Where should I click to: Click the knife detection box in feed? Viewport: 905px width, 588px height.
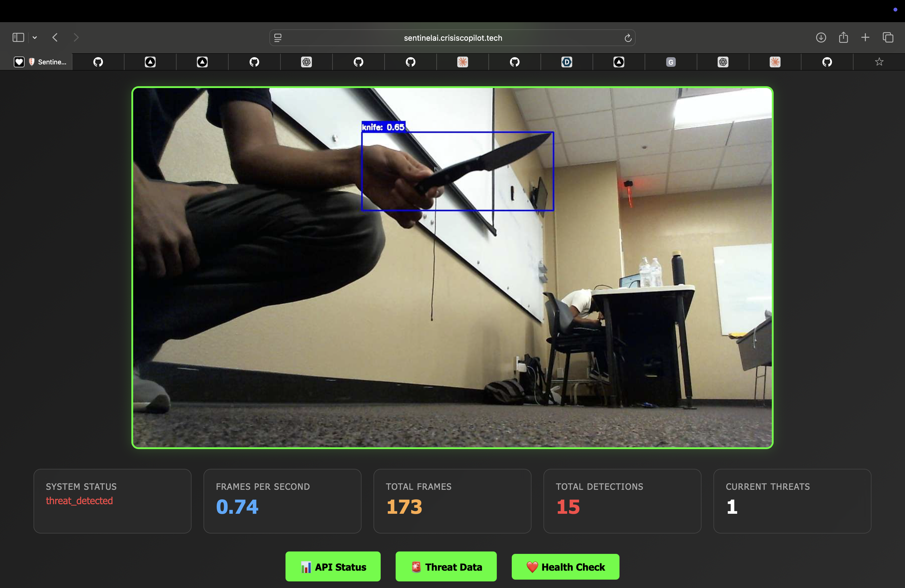458,171
